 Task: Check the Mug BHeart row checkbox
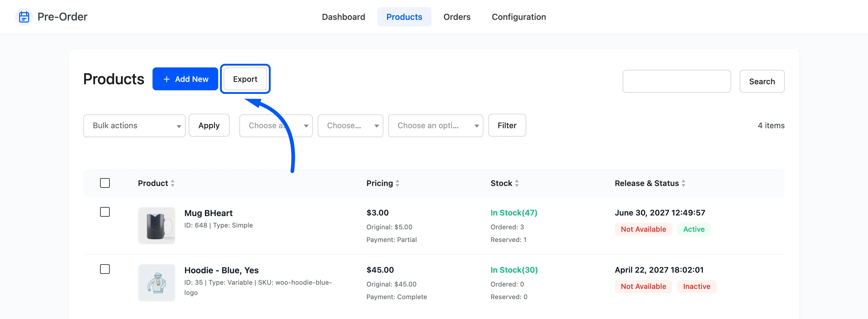pyautogui.click(x=105, y=212)
